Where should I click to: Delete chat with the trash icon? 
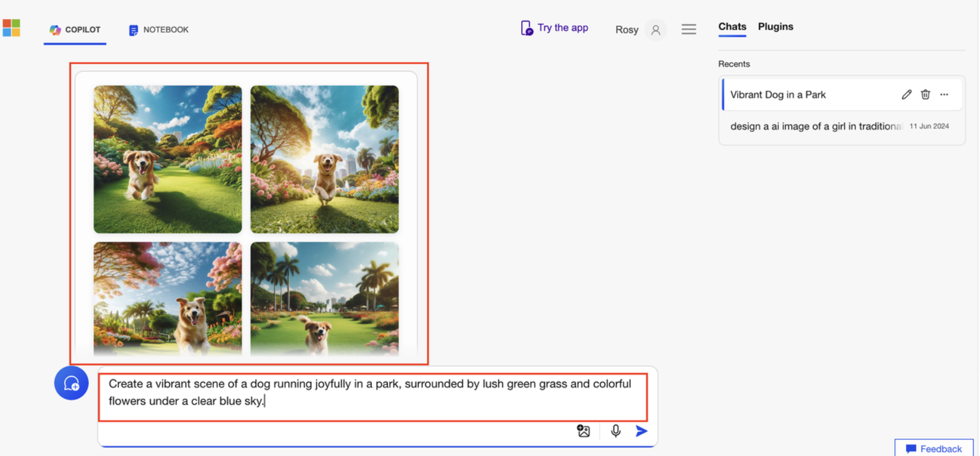click(925, 94)
